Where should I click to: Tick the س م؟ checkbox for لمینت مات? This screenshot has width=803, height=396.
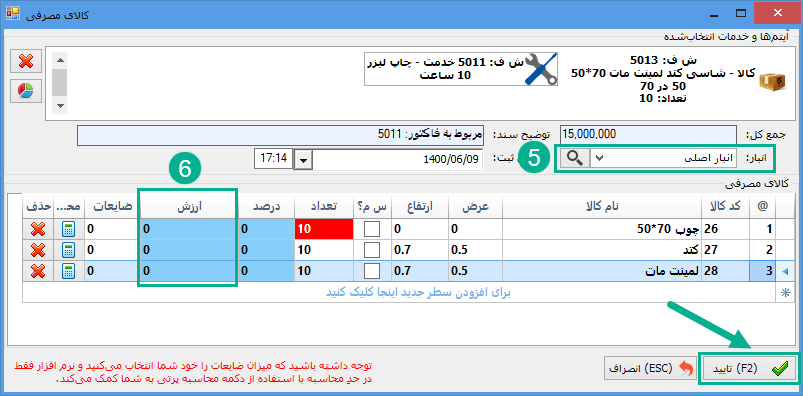pos(371,271)
